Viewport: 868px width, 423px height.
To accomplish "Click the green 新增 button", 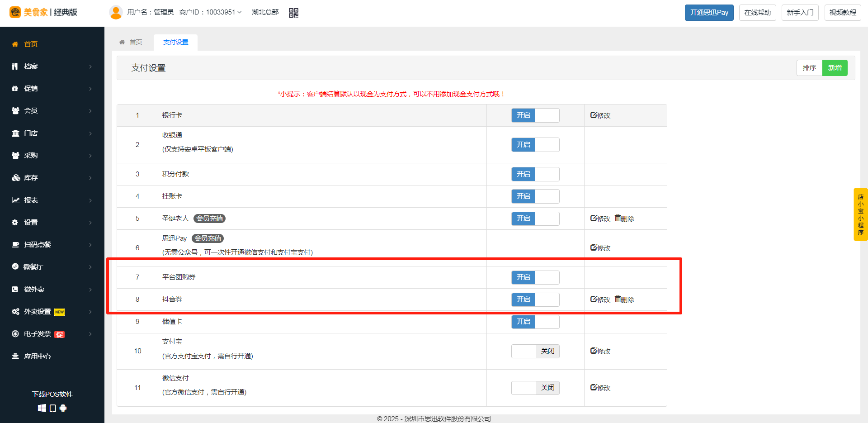I will [835, 68].
